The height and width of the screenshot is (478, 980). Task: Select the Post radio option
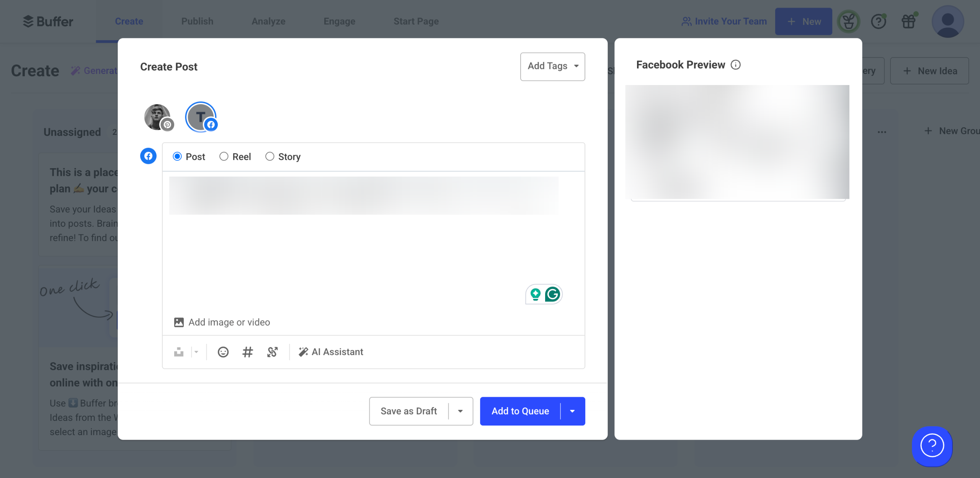click(177, 157)
